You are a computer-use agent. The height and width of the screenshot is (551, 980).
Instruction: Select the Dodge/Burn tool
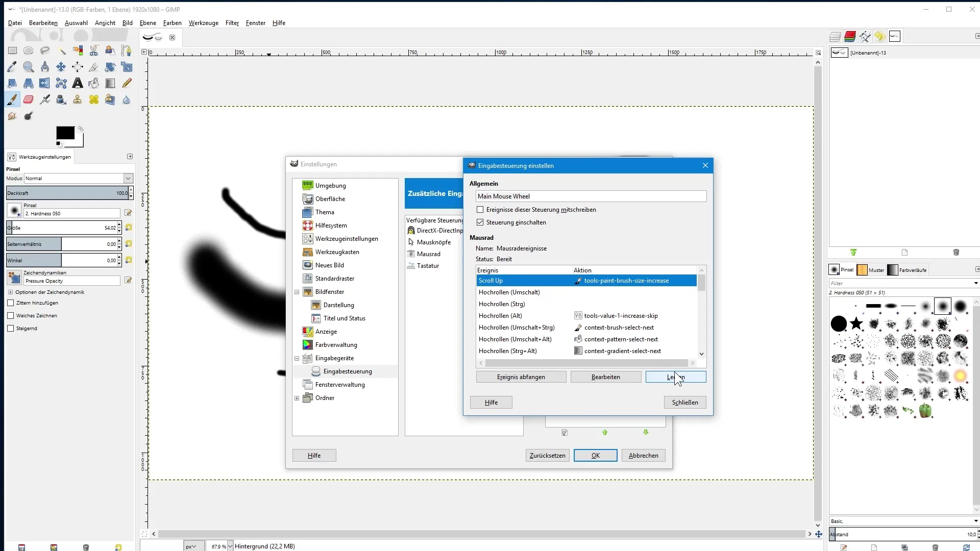coord(29,116)
